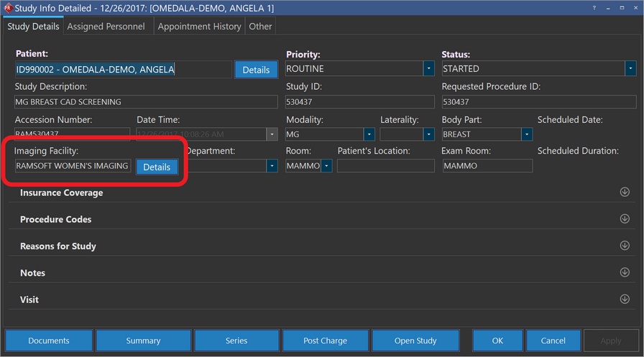Click the Imaging Facility Details button

[157, 167]
